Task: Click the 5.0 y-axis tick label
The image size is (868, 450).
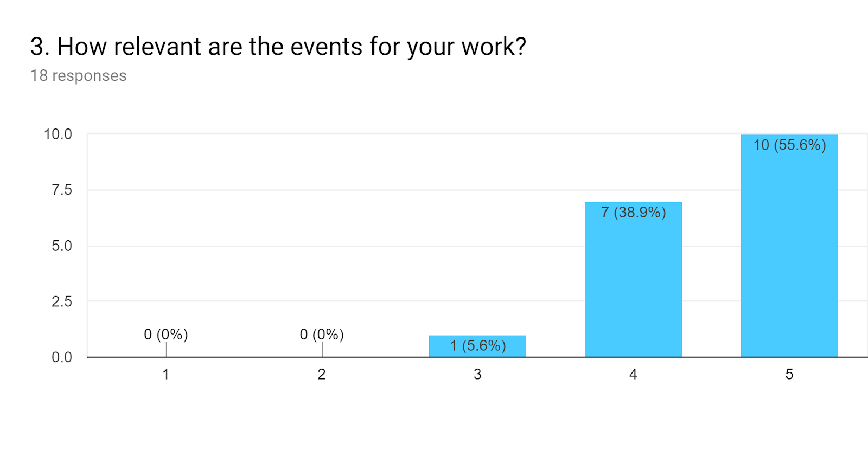Action: 62,246
